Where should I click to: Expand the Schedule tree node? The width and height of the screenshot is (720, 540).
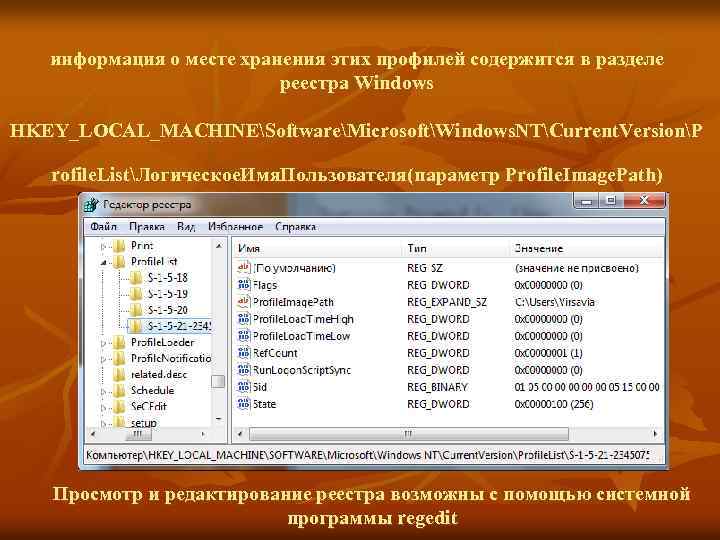[x=103, y=392]
